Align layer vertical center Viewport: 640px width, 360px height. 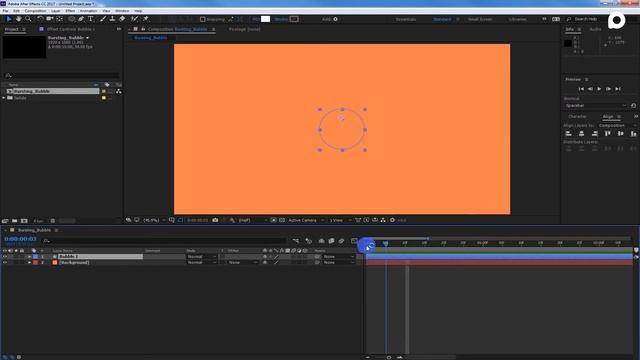click(x=621, y=134)
